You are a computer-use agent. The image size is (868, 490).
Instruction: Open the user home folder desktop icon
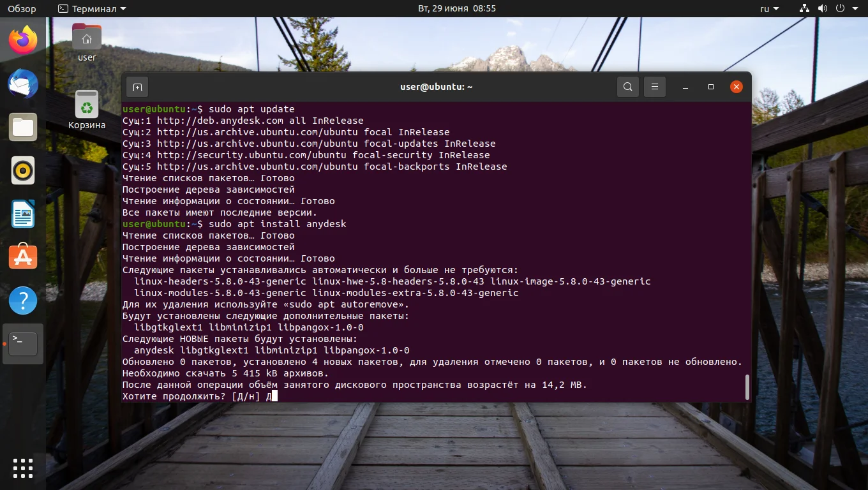[87, 42]
